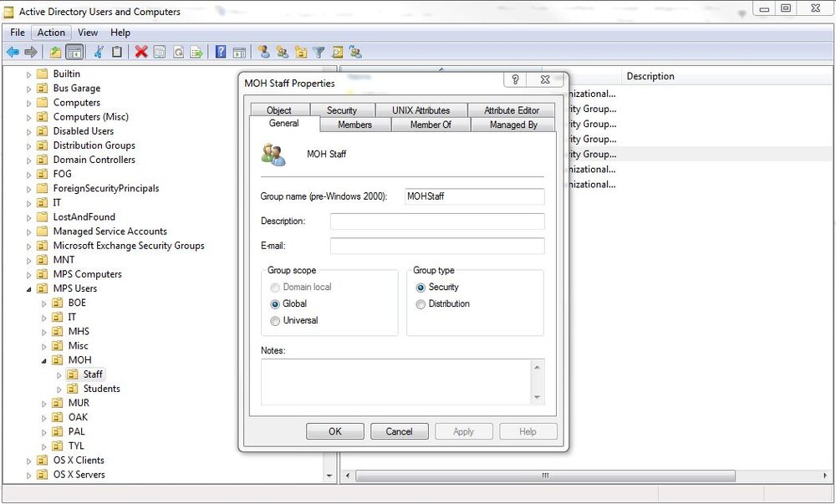Viewport: 836px width, 504px height.
Task: Click the dialog's question mark help button
Action: 514,79
